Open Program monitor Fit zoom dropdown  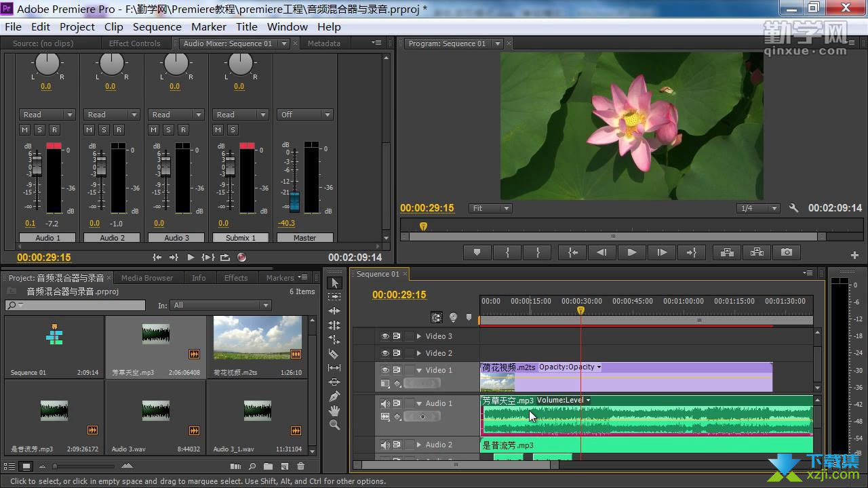pyautogui.click(x=490, y=209)
